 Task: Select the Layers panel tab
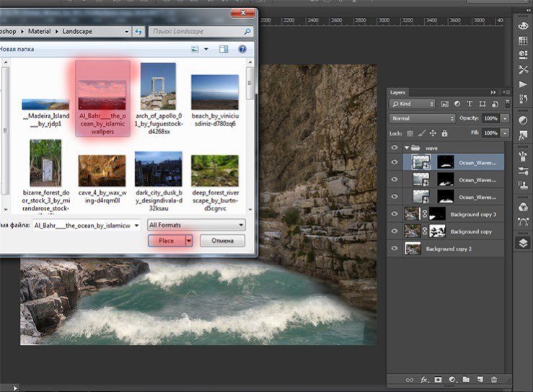tap(398, 92)
